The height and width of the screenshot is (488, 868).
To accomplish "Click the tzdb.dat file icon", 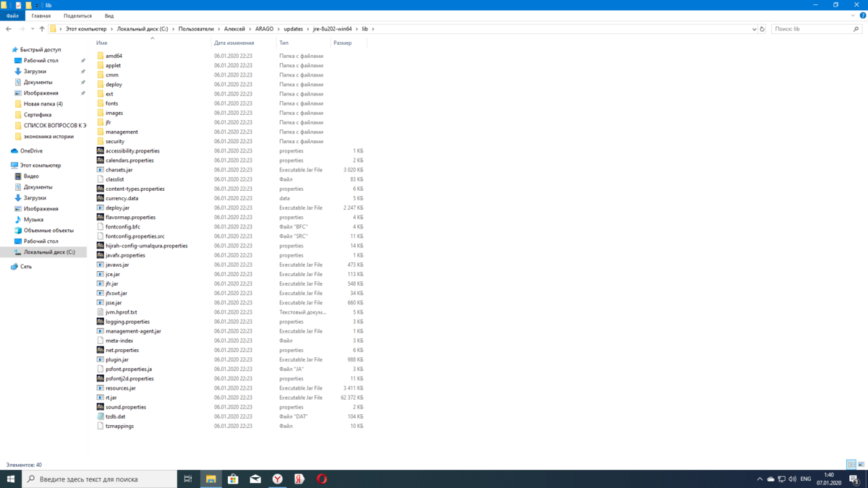I will coord(101,416).
